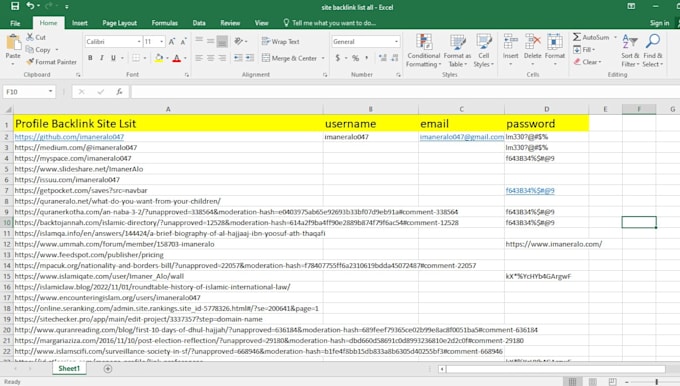Toggle Italic formatting
This screenshot has height=386, width=680.
(x=101, y=58)
